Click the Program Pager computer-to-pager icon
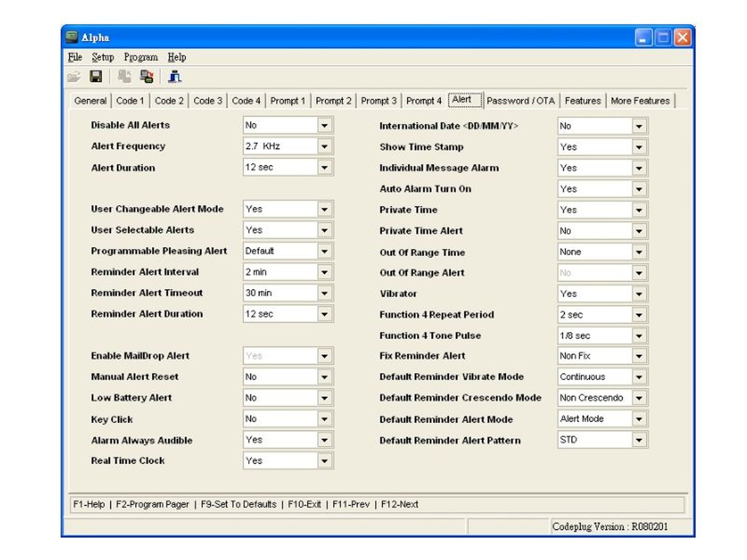747x560 pixels. pos(147,77)
